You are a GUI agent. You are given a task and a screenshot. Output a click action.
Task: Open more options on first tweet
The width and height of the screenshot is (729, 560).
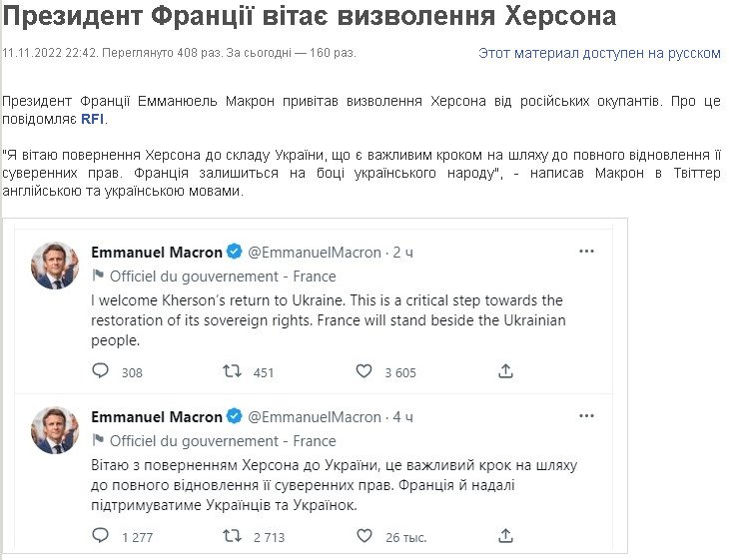pos(587,252)
